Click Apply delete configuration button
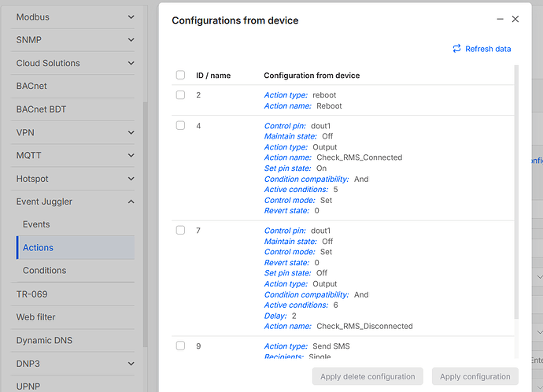 pyautogui.click(x=368, y=376)
